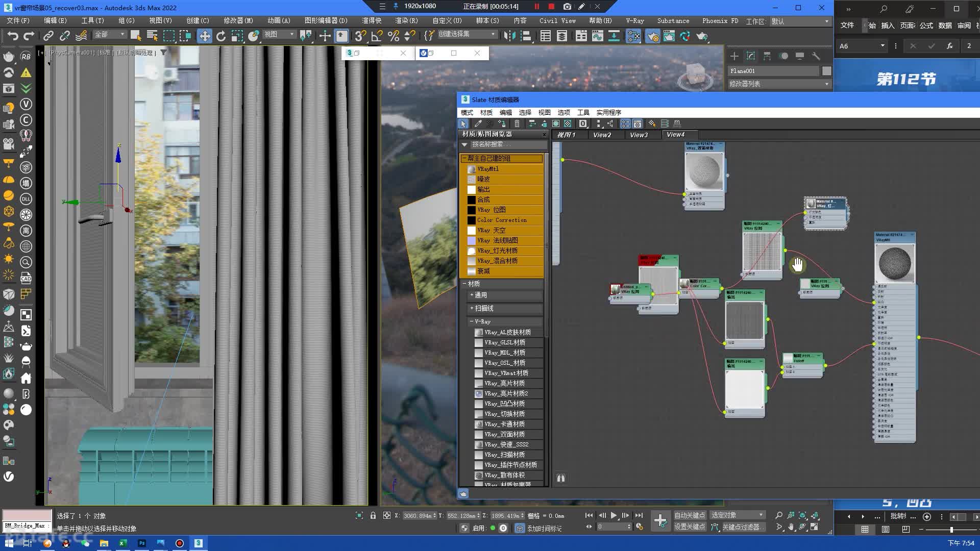Click the binoculars search icon in Slate view

pos(561,478)
